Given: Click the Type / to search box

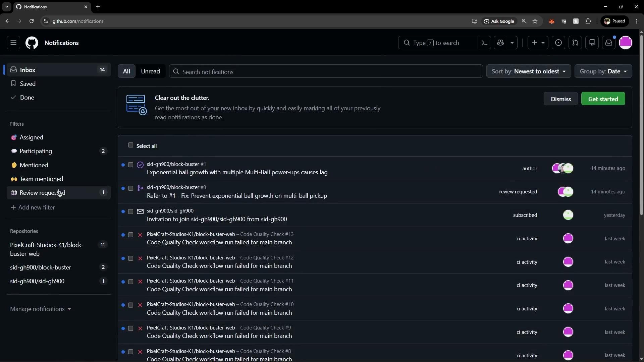Looking at the screenshot, I should 438,43.
